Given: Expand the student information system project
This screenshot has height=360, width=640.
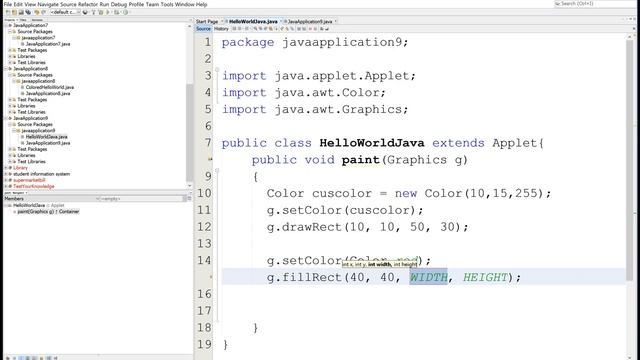Looking at the screenshot, I should click(x=6, y=174).
